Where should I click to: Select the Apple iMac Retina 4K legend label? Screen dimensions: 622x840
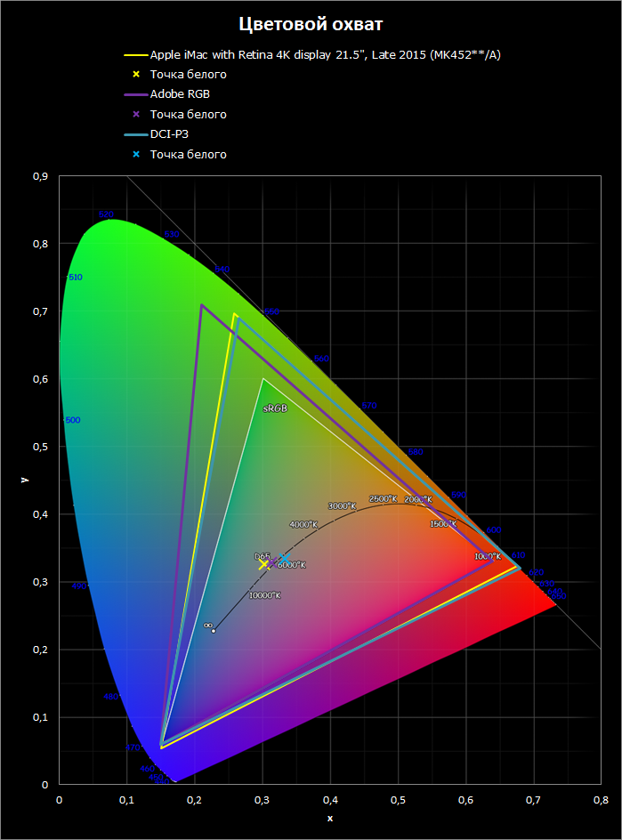[326, 55]
